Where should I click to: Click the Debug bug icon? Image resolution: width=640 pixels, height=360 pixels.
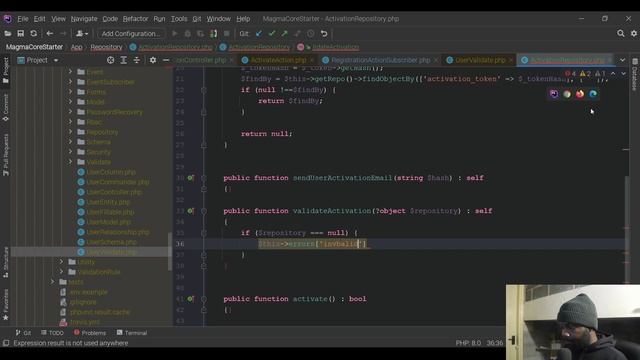pyautogui.click(x=188, y=33)
